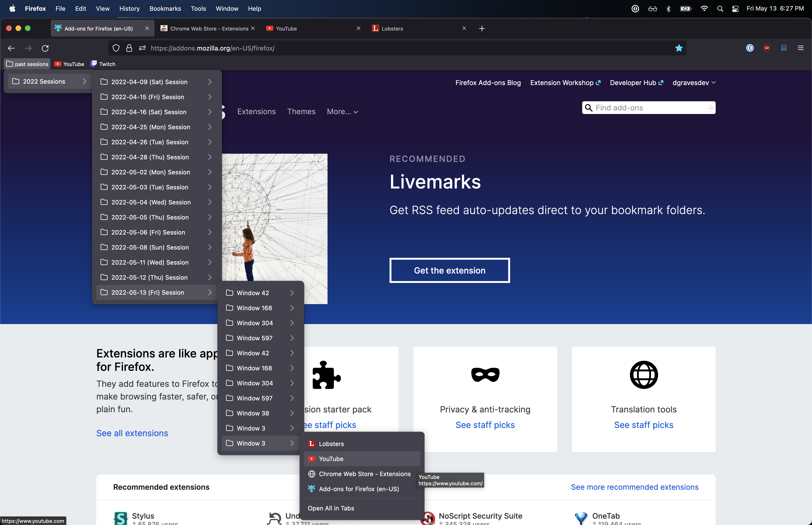Open the Firefox hamburger application menu

pos(800,48)
